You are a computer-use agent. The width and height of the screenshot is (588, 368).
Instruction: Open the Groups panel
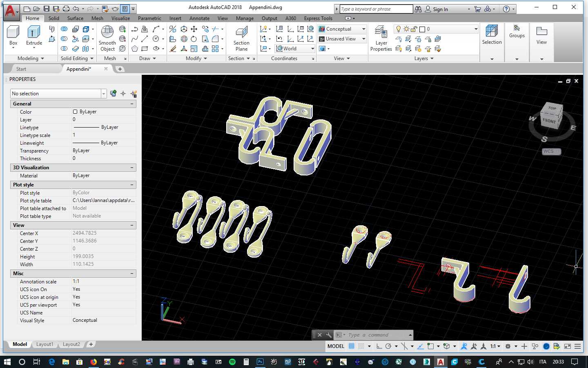click(x=517, y=32)
